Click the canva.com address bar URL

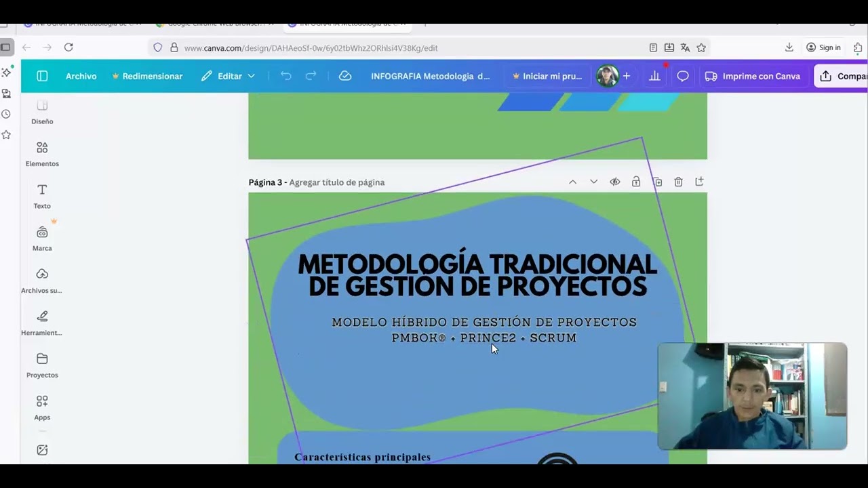pos(311,48)
